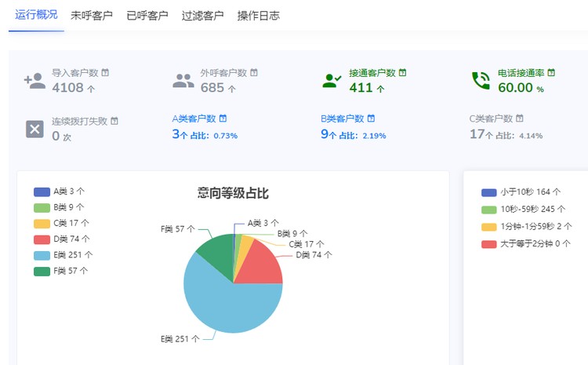
Task: Click the help icon next to 导入客户数
Action: 105,72
